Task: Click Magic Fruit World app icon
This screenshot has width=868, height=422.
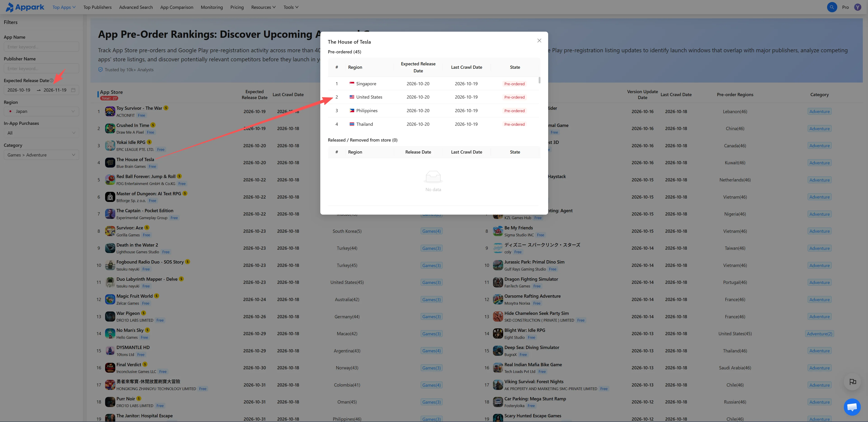Action: (x=110, y=299)
